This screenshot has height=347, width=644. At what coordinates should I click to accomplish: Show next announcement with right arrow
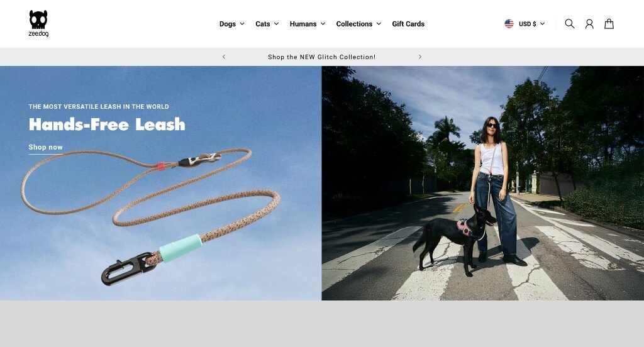coord(419,57)
